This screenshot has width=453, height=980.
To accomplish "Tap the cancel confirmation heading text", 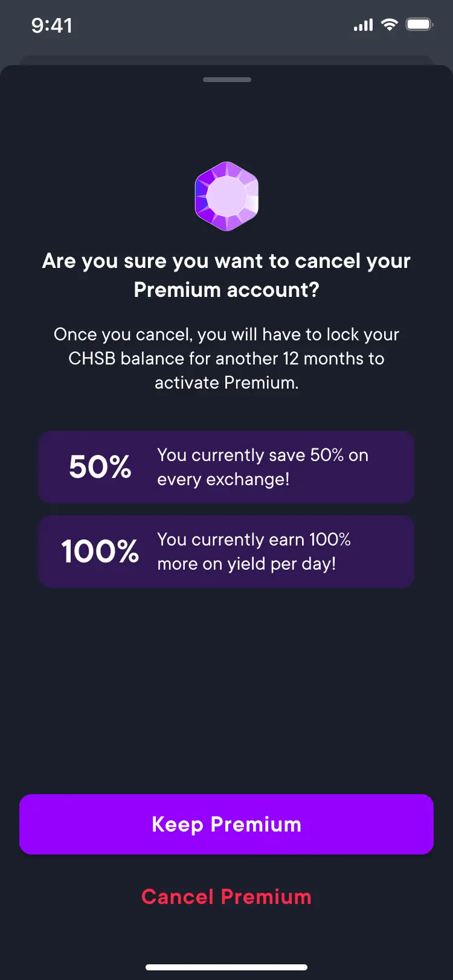I will point(226,275).
